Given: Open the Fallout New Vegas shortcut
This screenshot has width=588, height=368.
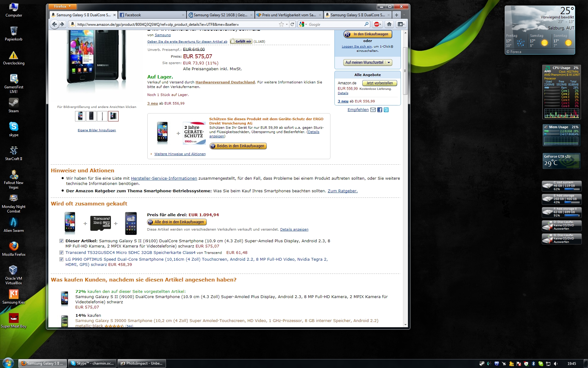Looking at the screenshot, I should click(x=13, y=180).
